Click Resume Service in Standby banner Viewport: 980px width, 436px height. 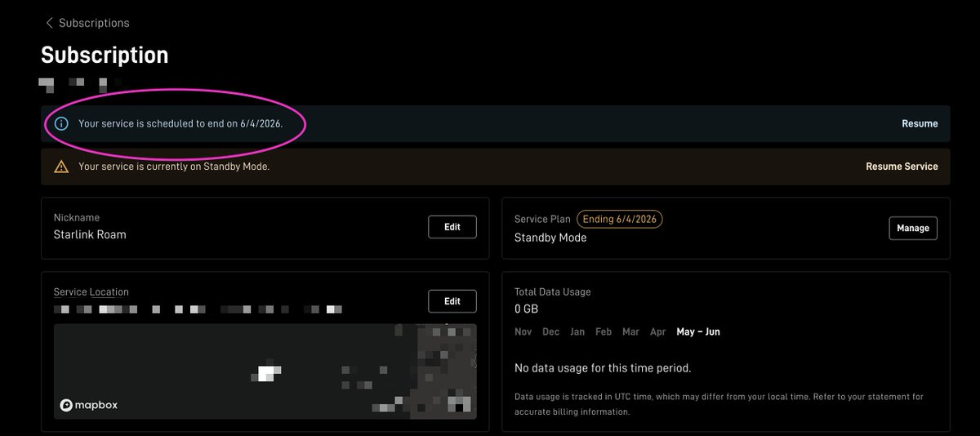(x=902, y=167)
